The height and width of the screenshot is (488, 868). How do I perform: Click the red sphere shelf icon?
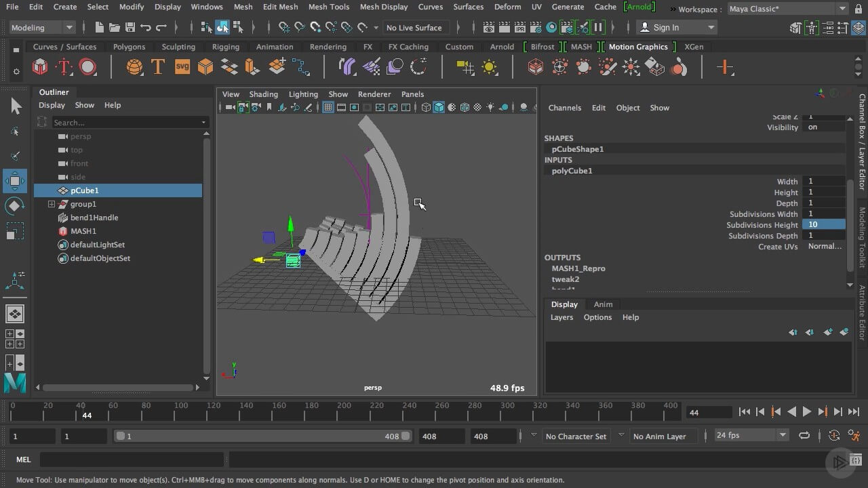[x=88, y=67]
